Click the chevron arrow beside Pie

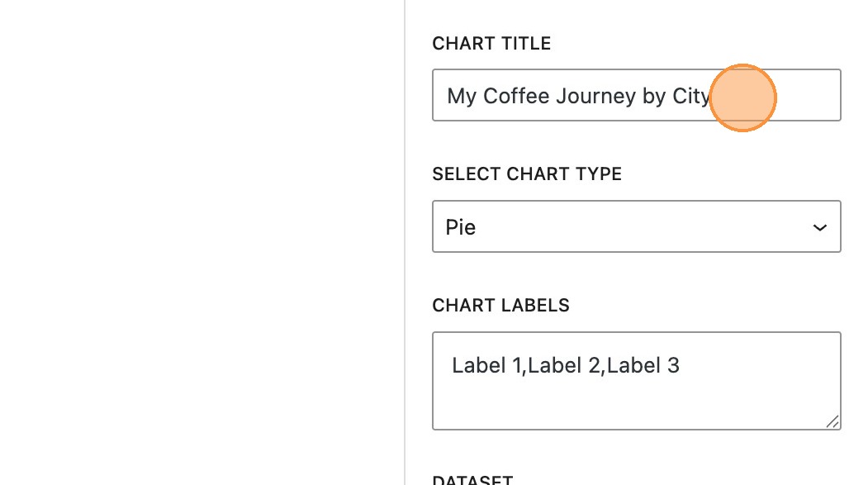point(819,227)
